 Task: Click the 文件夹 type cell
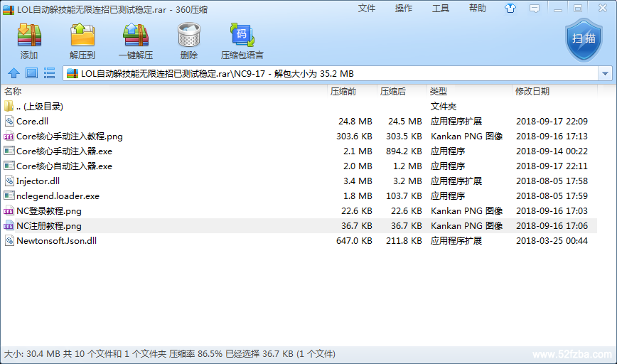[x=443, y=106]
